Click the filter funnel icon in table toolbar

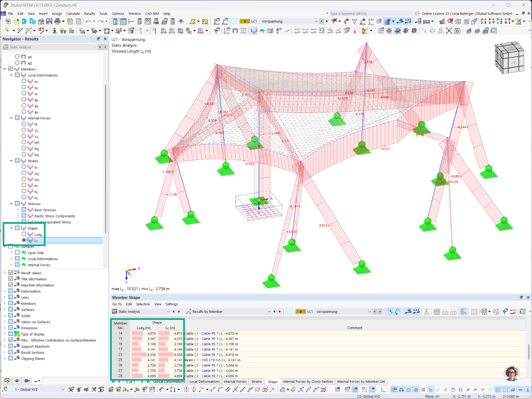coord(505,312)
